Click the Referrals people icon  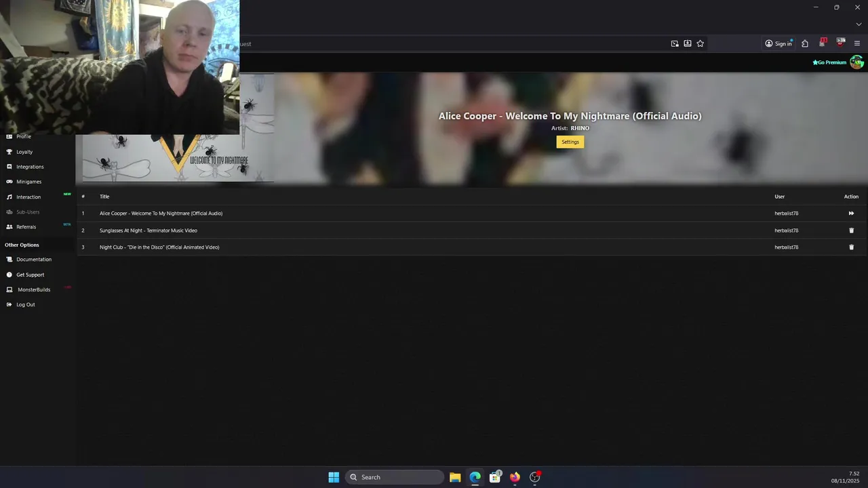point(9,227)
